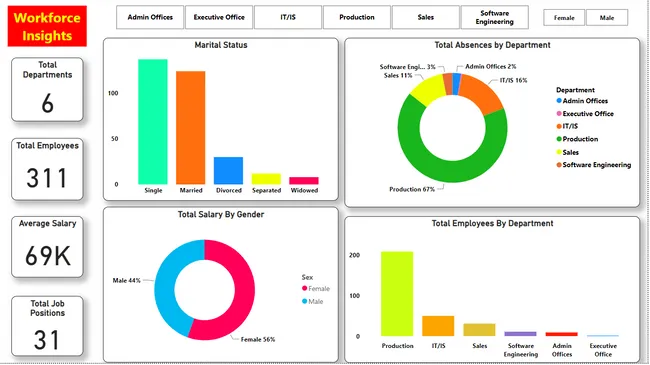Click the 'Production 67%' data label
Screen dimensions: 650x365
pyautogui.click(x=412, y=189)
